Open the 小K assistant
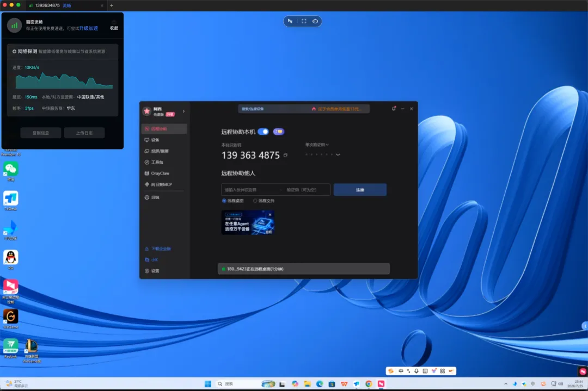 (x=151, y=260)
